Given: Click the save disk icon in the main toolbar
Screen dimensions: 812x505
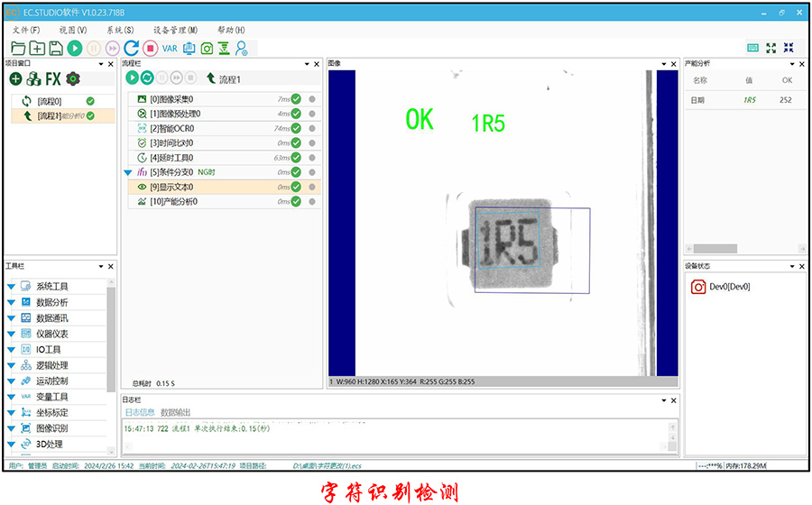Looking at the screenshot, I should [x=56, y=48].
